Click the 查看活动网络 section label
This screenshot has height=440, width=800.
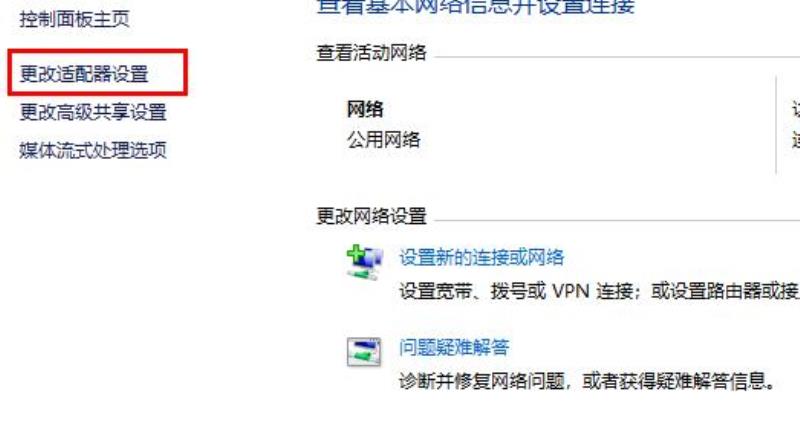tap(371, 53)
